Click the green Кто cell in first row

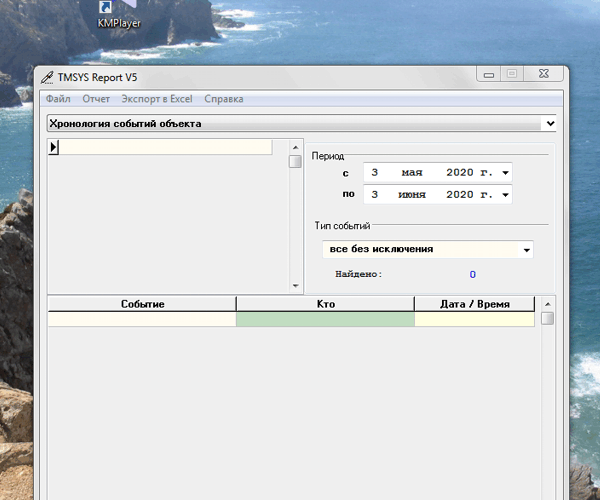pos(325,319)
